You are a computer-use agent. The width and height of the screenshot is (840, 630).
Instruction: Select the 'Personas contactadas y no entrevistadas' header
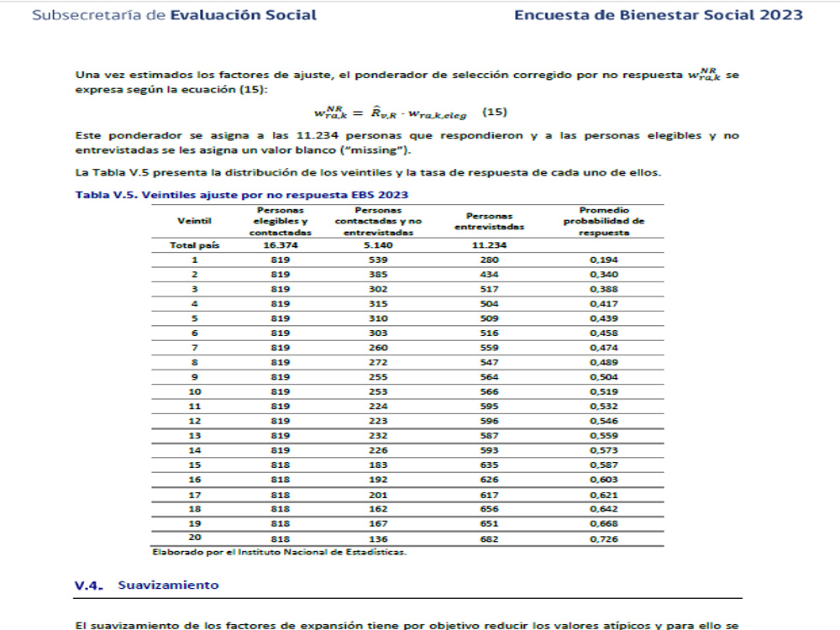click(x=378, y=221)
